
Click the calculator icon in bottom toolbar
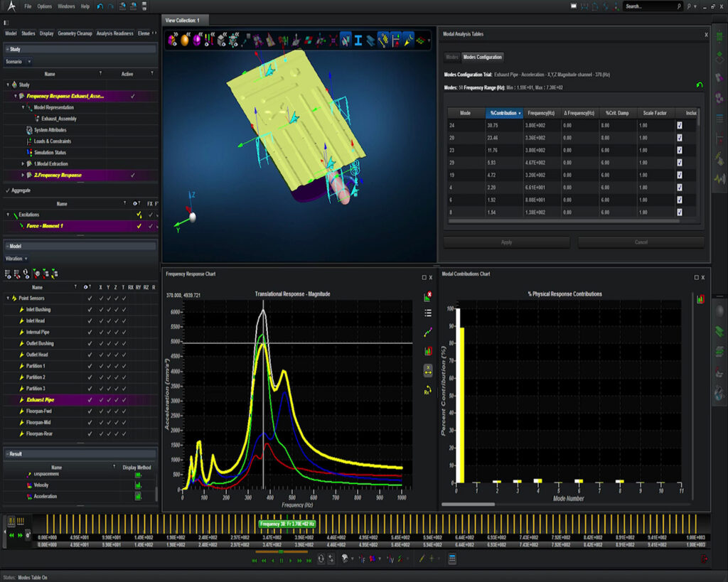pyautogui.click(x=451, y=559)
